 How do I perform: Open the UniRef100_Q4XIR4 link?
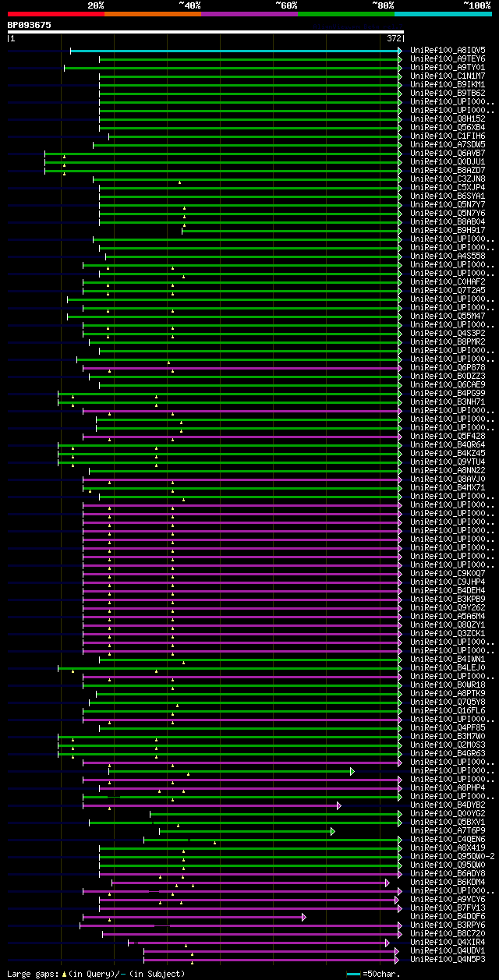click(448, 942)
